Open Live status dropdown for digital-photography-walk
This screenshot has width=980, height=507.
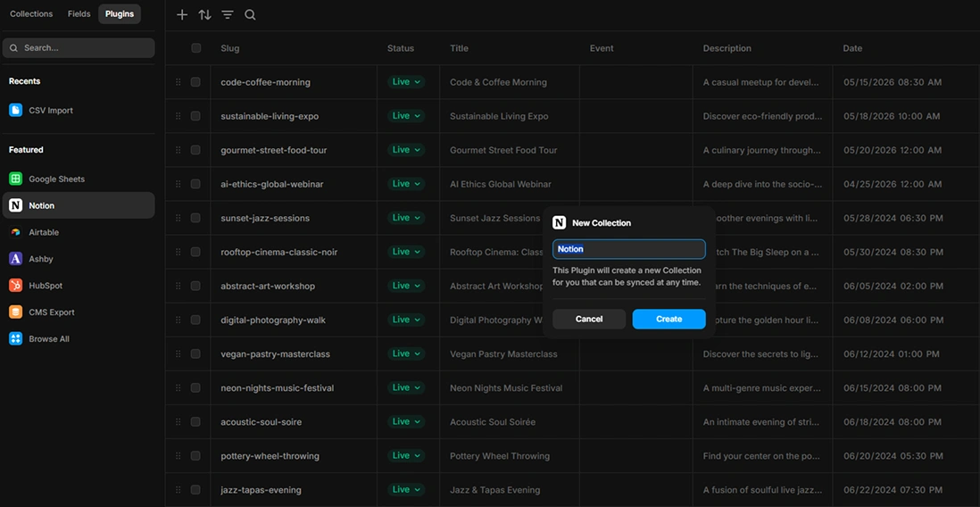pyautogui.click(x=406, y=320)
